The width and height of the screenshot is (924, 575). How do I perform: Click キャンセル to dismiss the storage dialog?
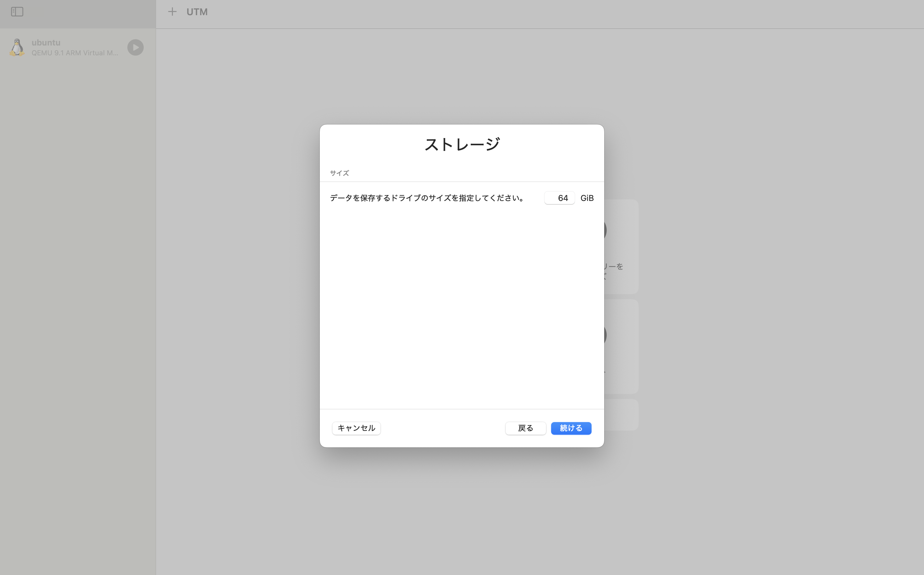click(356, 428)
